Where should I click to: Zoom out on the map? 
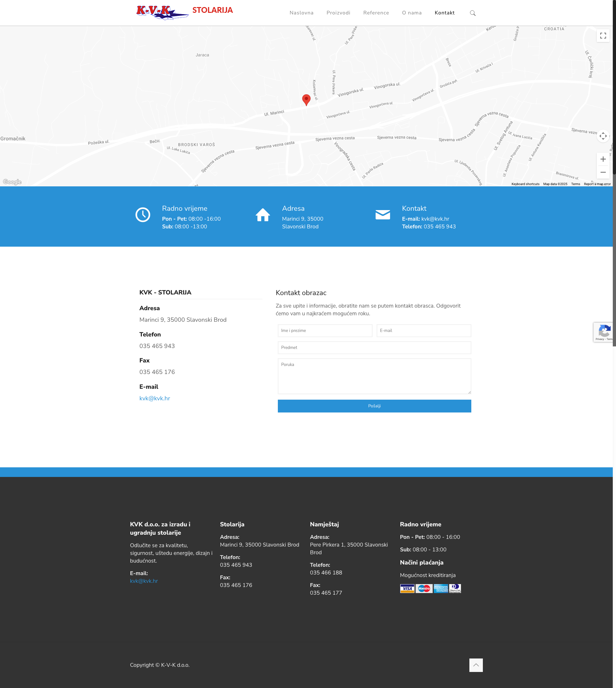tap(603, 172)
